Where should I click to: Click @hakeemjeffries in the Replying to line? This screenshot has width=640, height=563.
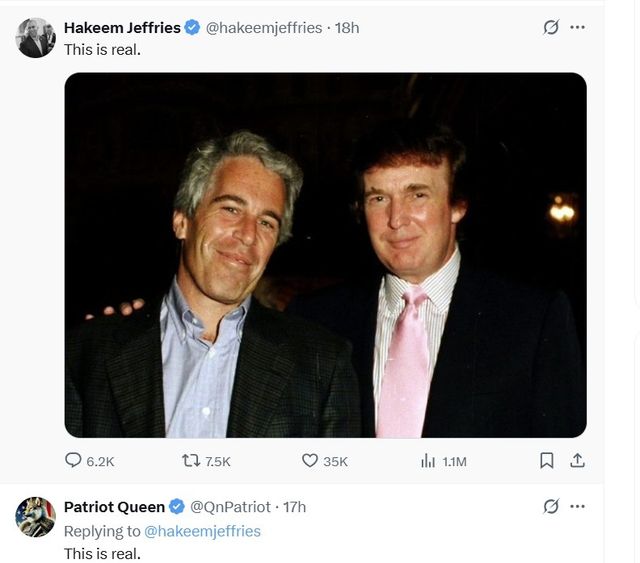tap(202, 531)
